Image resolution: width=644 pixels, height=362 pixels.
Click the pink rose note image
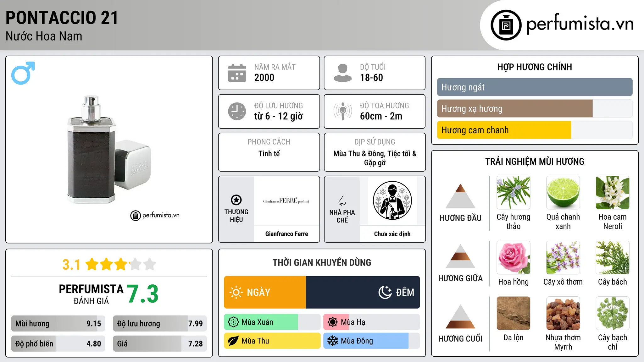pyautogui.click(x=514, y=258)
